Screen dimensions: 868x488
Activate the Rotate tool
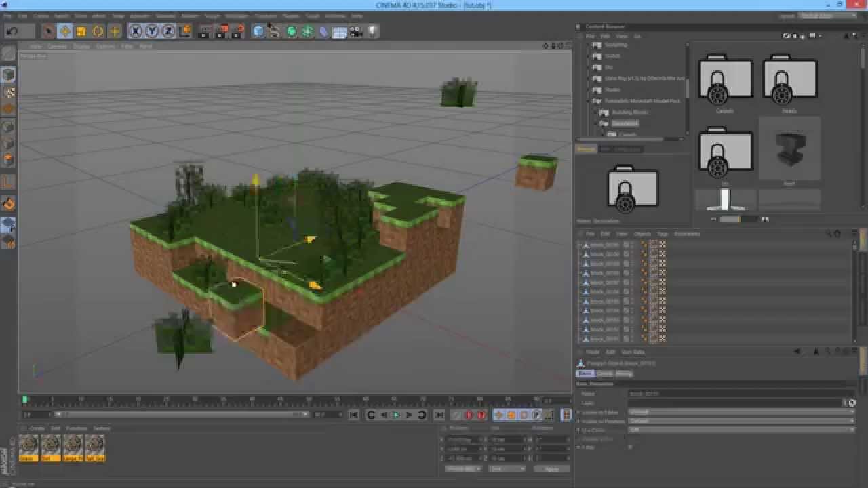point(98,31)
